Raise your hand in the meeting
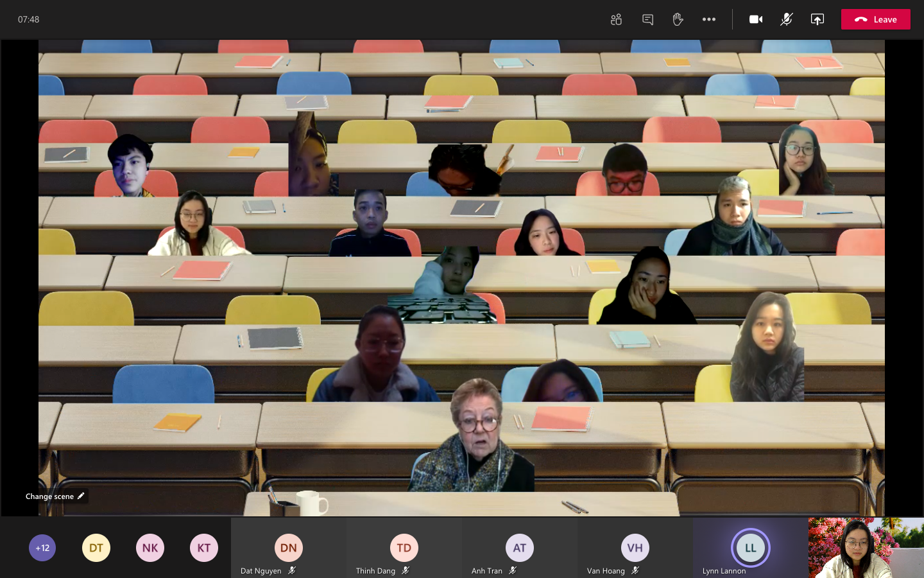The image size is (924, 578). (x=678, y=19)
